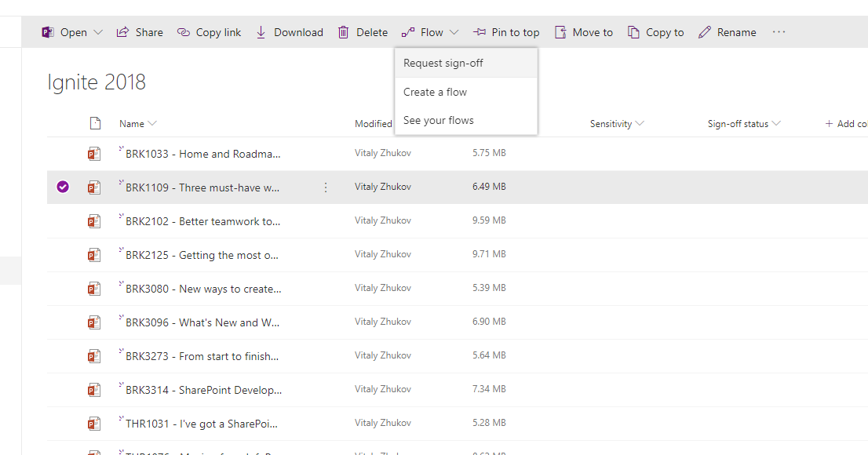868x455 pixels.
Task: Click the Download button label
Action: pos(298,32)
